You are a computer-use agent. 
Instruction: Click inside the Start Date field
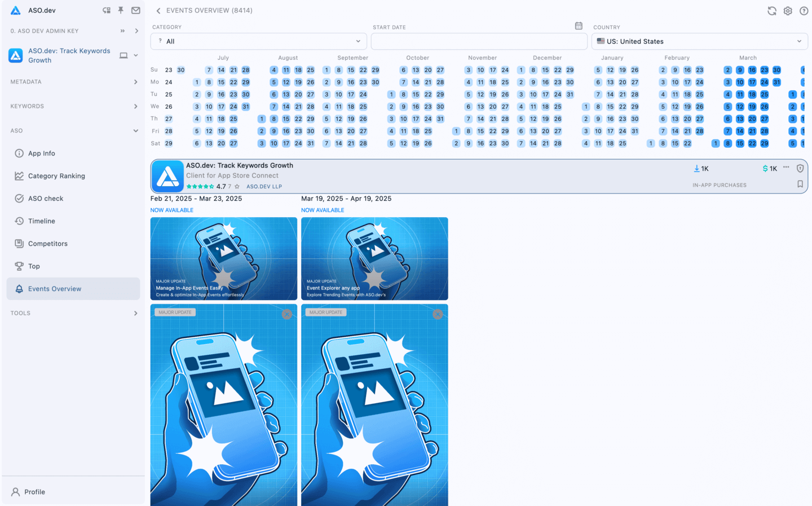(479, 41)
